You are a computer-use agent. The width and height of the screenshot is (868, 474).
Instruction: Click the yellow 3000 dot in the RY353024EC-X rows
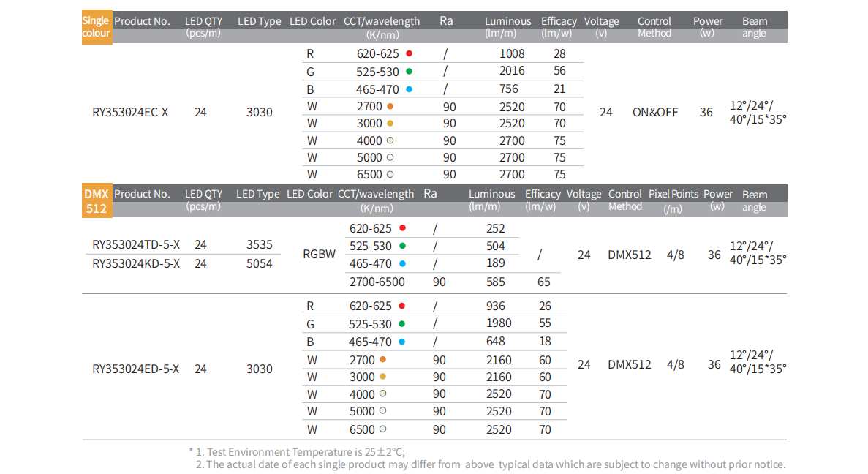[390, 123]
